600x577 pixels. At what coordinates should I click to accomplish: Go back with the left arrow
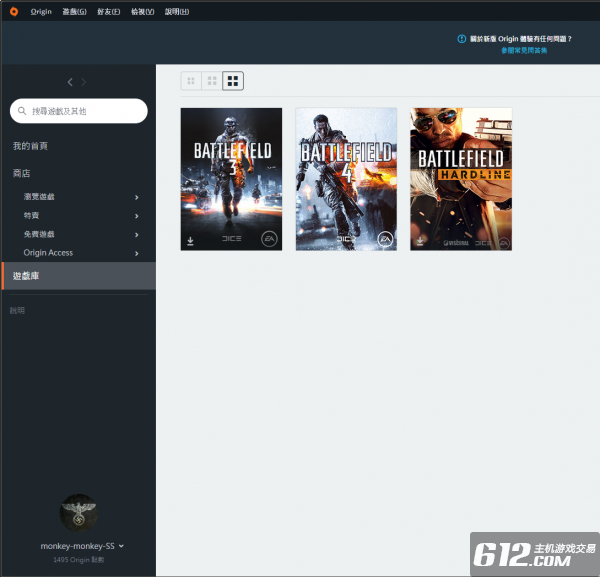click(x=70, y=82)
